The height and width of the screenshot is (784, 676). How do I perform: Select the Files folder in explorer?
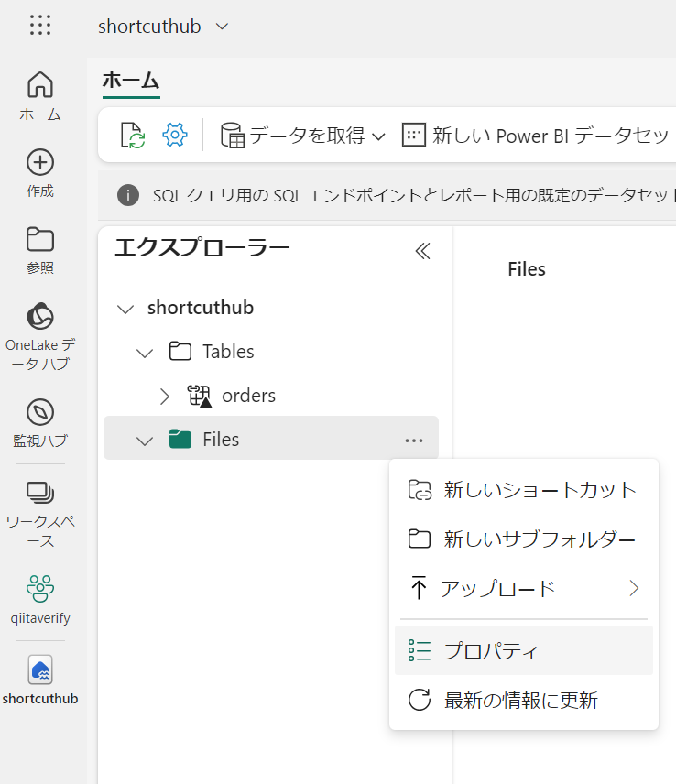pyautogui.click(x=271, y=438)
